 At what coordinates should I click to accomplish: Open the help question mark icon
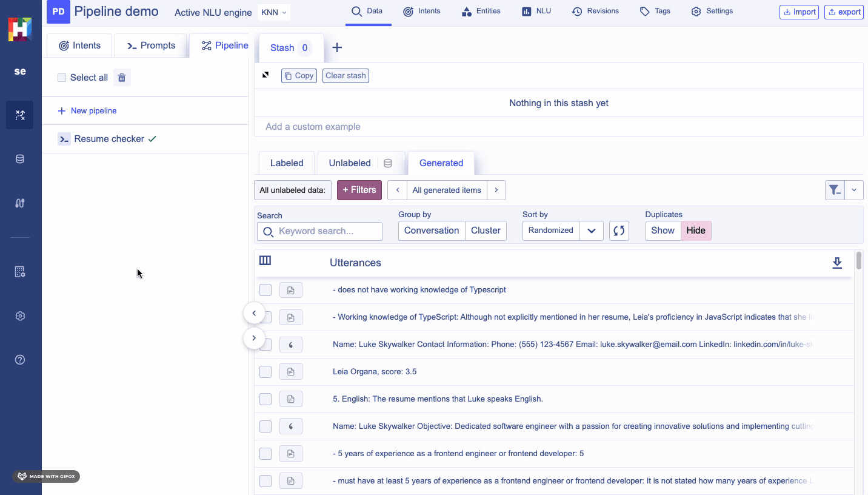click(x=20, y=360)
